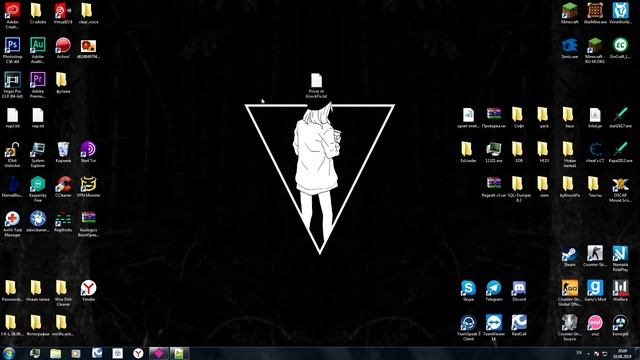Open the Garry's Mod shortcut
This screenshot has width=640, height=360.
[595, 290]
